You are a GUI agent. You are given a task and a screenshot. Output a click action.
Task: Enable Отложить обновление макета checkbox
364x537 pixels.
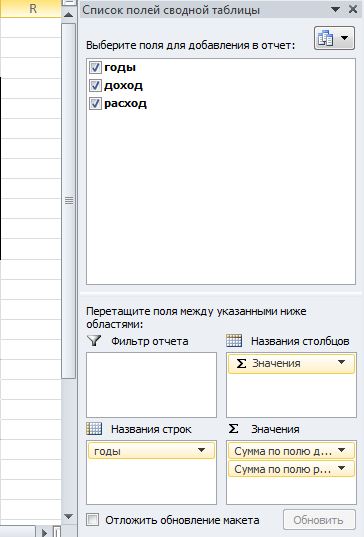92,520
